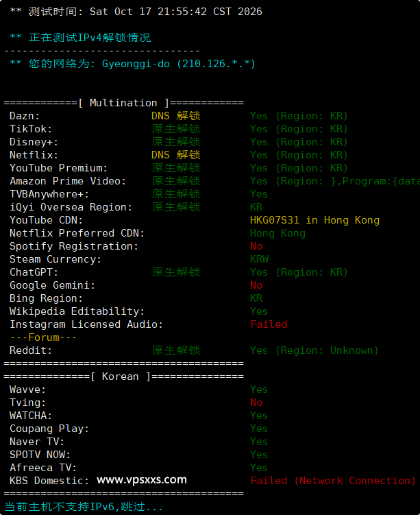Click the 'YouTube Premium:' label
Image resolution: width=420 pixels, height=515 pixels.
coord(58,168)
